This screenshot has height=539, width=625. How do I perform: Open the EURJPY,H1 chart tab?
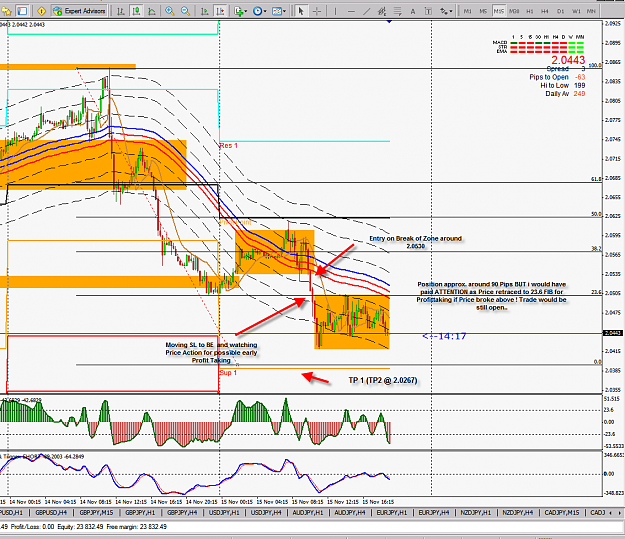coord(392,512)
